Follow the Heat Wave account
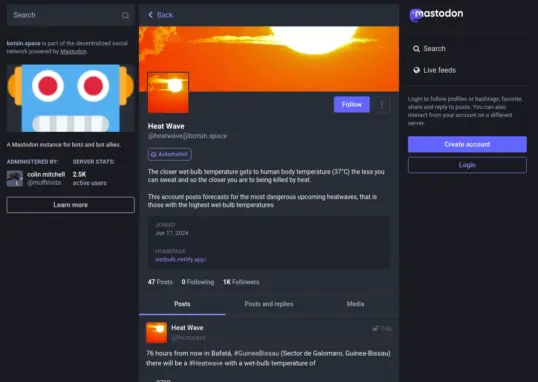538x382 pixels. point(352,104)
